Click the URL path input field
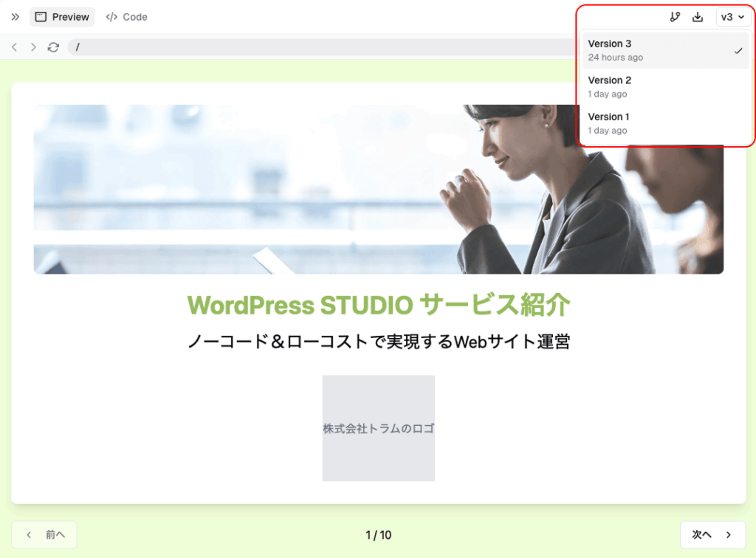 323,46
